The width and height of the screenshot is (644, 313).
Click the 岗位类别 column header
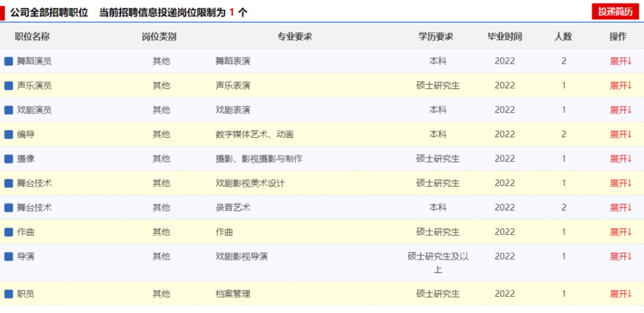159,37
